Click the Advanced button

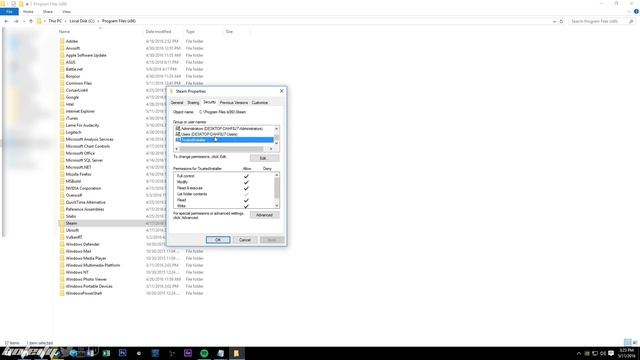264,215
